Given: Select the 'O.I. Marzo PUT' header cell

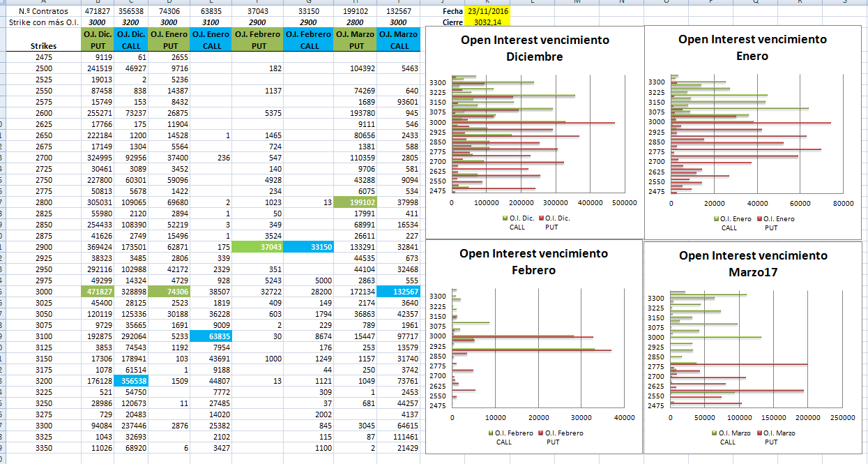Looking at the screenshot, I should [x=356, y=40].
